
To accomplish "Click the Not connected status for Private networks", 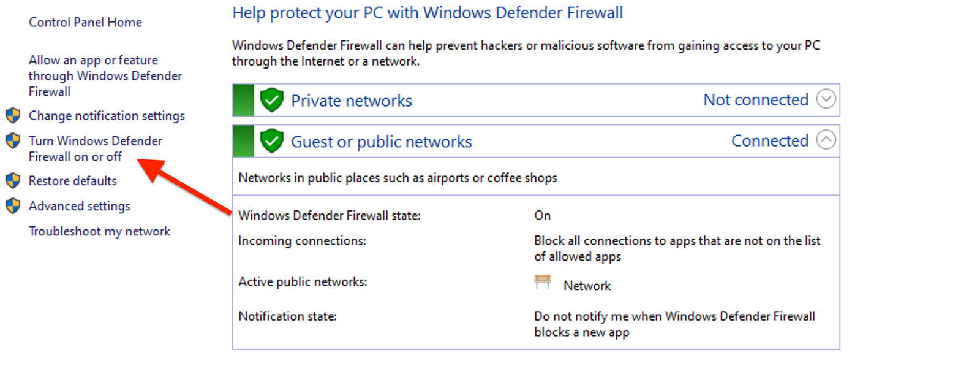I will 755,99.
